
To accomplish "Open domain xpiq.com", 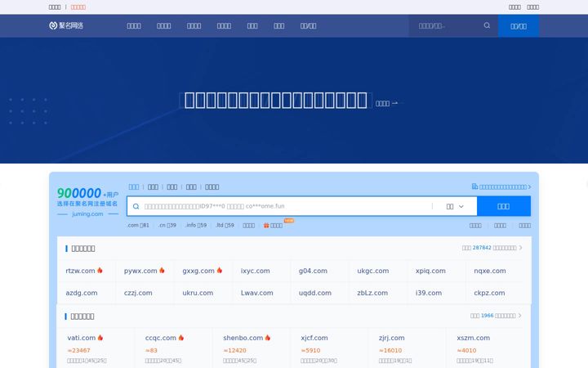I will coord(430,271).
